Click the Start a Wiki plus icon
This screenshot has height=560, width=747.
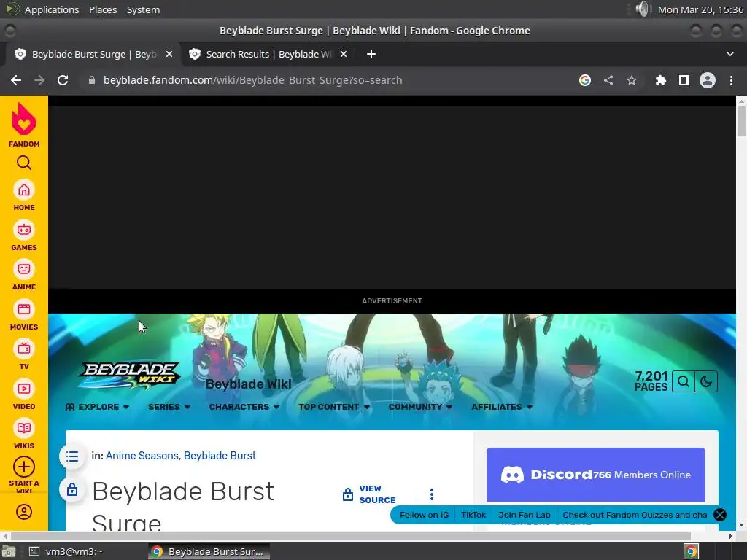[24, 467]
